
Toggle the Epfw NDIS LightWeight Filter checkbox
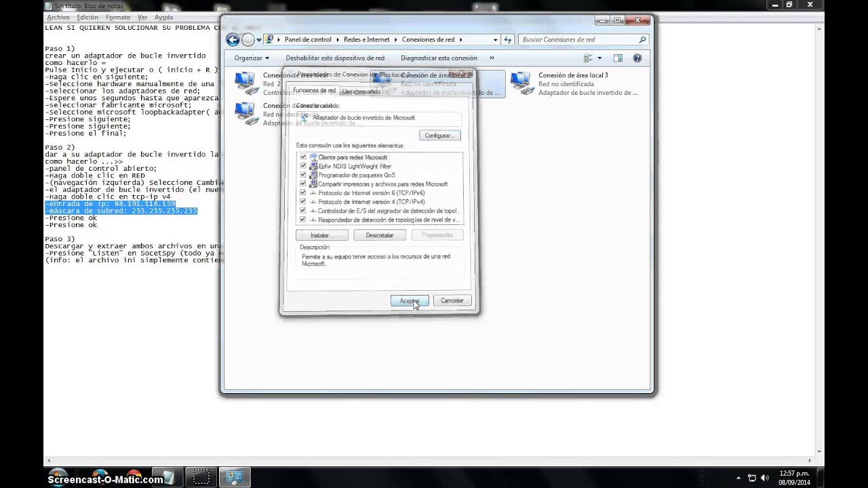pos(303,166)
